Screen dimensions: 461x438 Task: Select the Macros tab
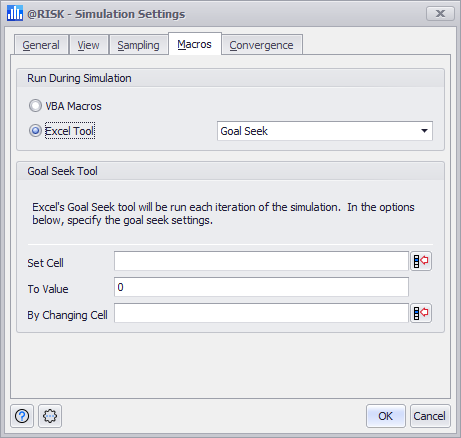tap(194, 44)
